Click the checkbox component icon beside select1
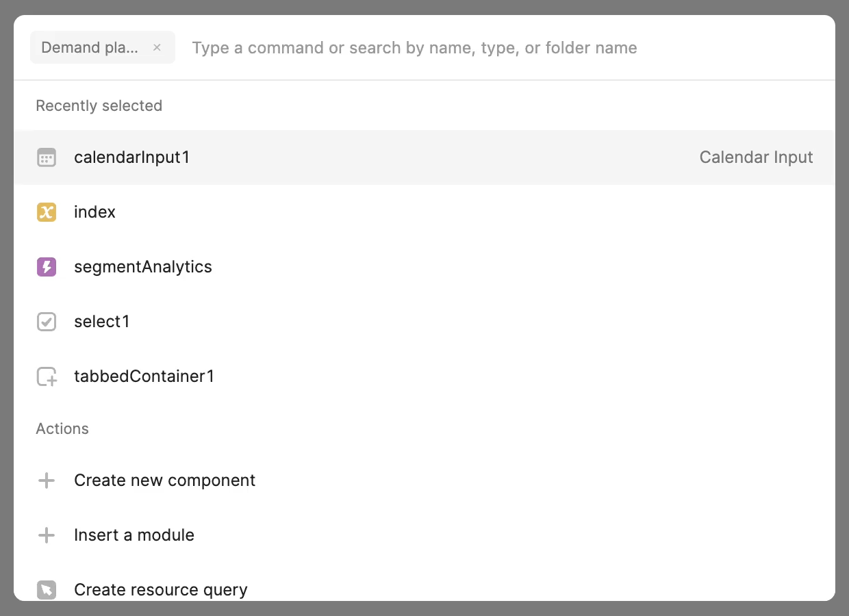 click(46, 322)
